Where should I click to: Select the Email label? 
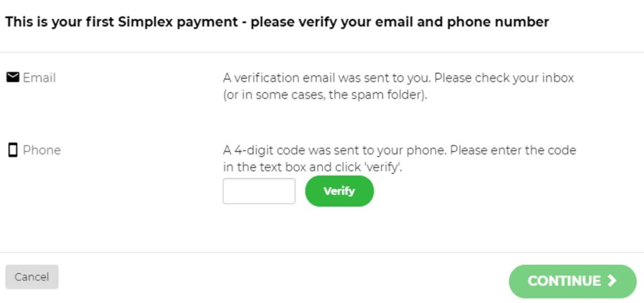[x=39, y=77]
